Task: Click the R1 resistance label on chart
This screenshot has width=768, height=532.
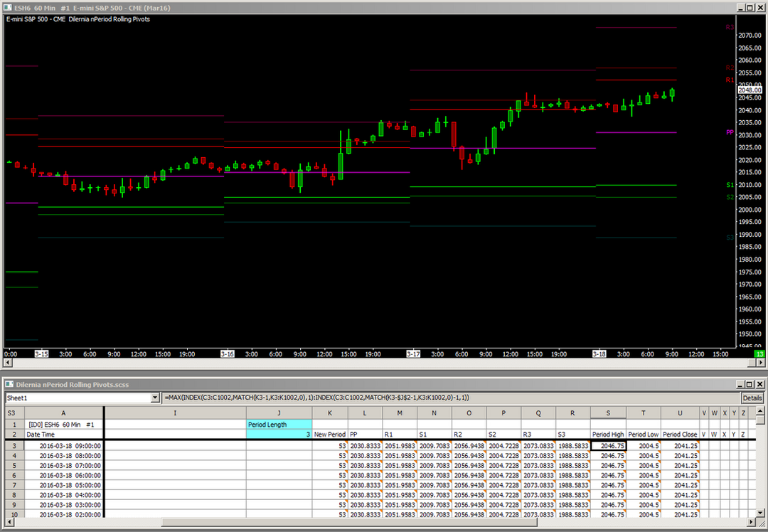Action: [730, 80]
